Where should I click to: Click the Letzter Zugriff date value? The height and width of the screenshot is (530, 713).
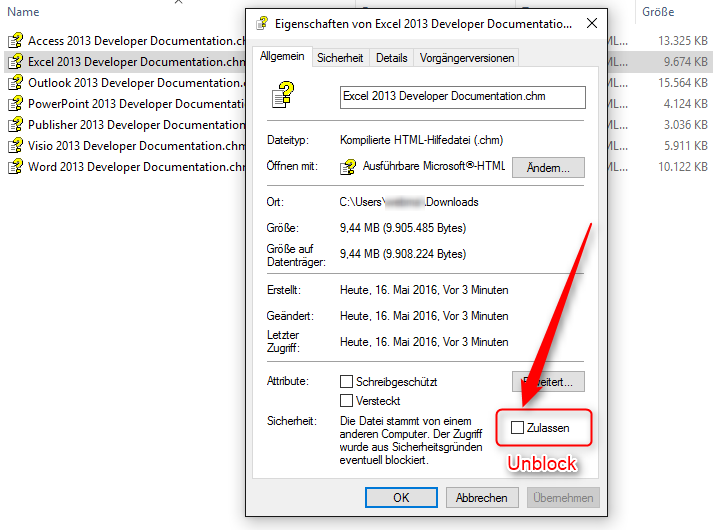[x=424, y=342]
